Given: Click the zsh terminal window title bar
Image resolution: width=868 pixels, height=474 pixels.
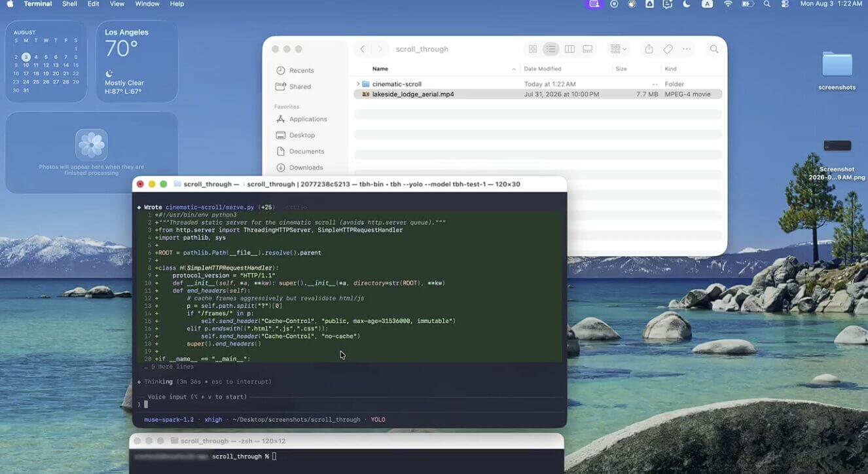Looking at the screenshot, I should tap(347, 441).
